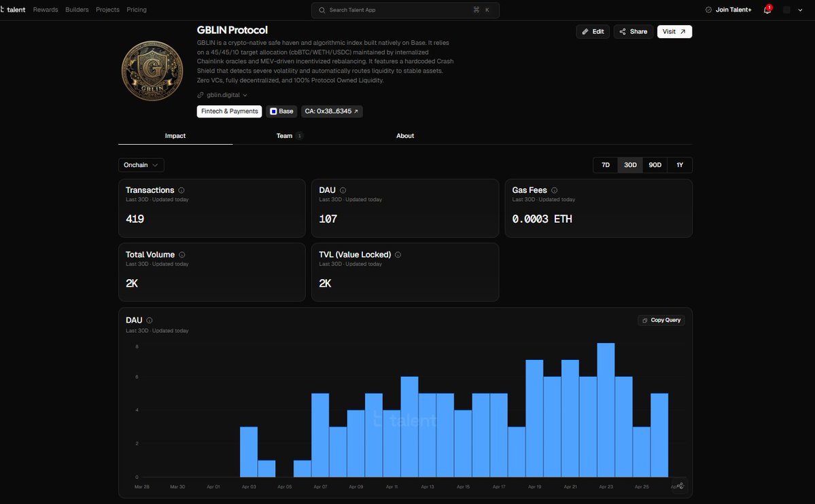Screen dimensions: 815x504
Task: Open the Onchain dropdown
Action: (141, 165)
